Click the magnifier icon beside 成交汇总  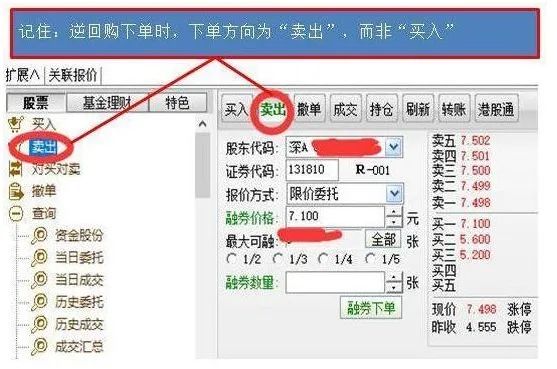pyautogui.click(x=39, y=347)
